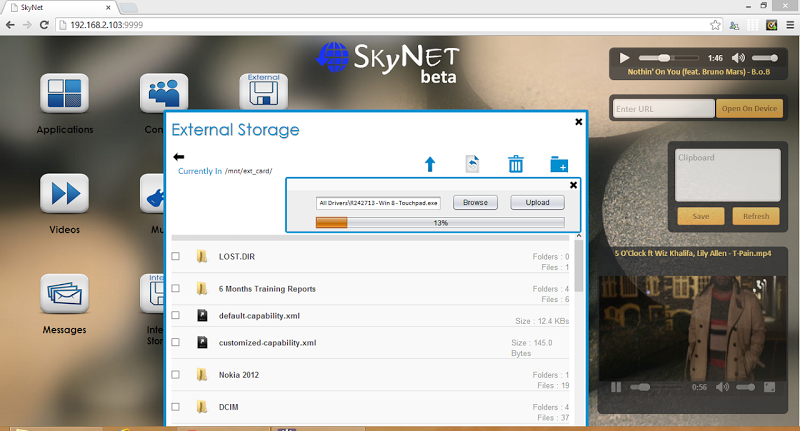This screenshot has width=800, height=431.
Task: Click Open On Device button
Action: point(749,109)
